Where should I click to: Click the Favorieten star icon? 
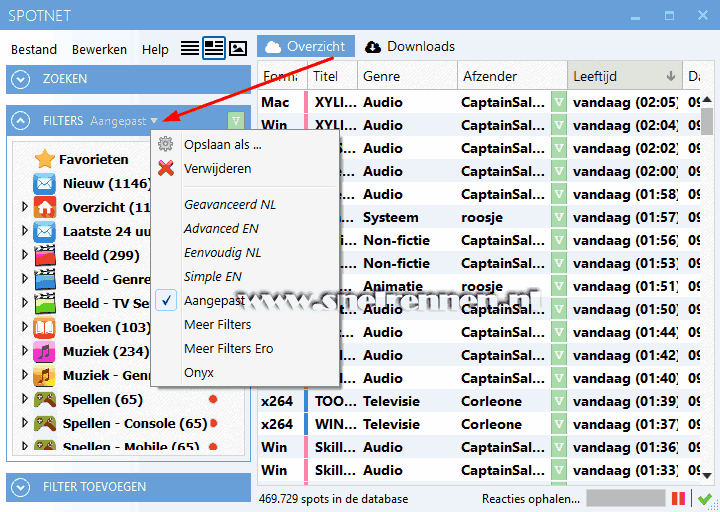click(x=45, y=159)
